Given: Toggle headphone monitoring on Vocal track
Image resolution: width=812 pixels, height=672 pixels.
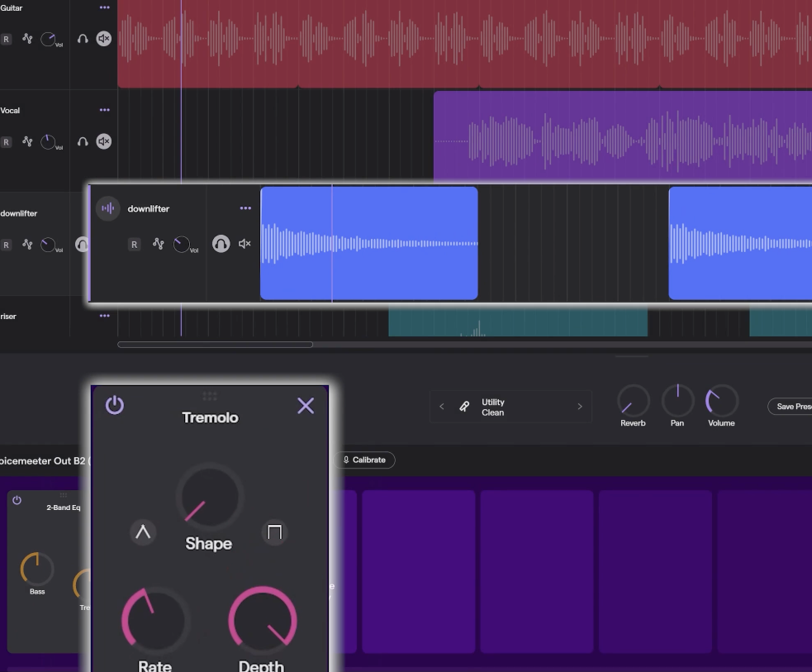Looking at the screenshot, I should [x=83, y=141].
